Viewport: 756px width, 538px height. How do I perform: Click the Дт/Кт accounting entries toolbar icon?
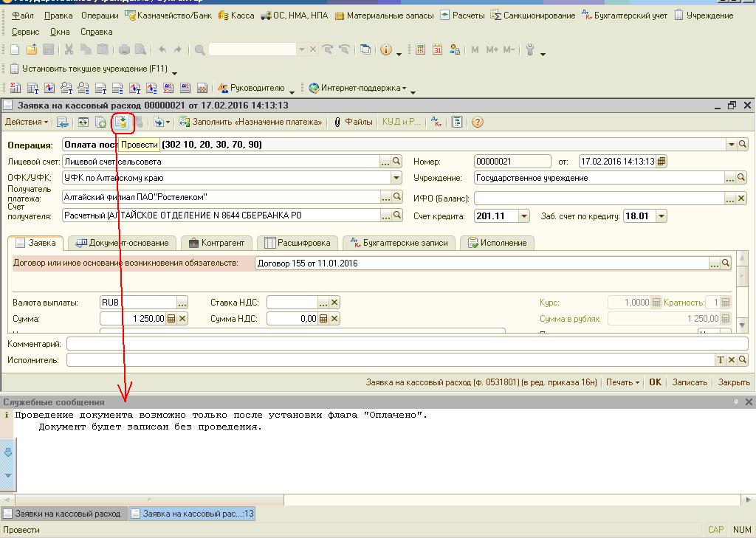click(x=436, y=122)
